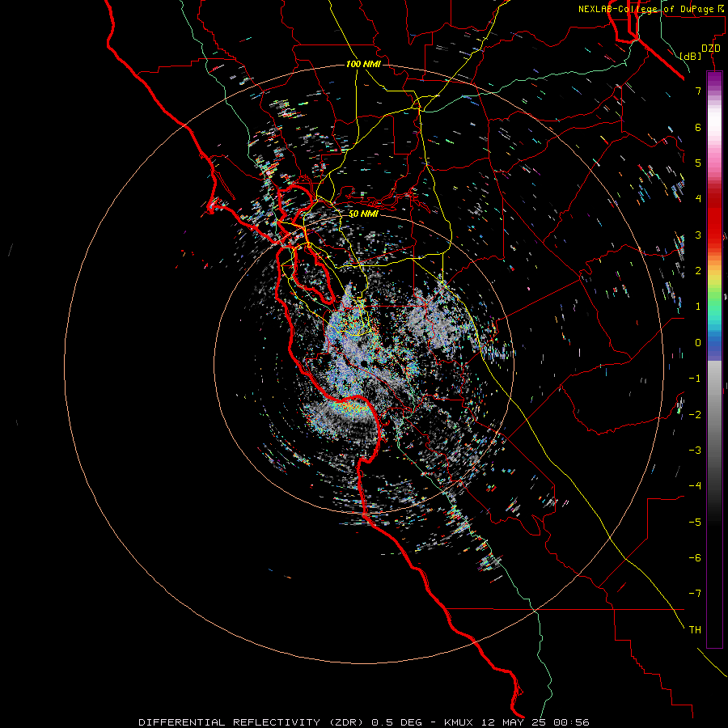
Task: Click the 4 dB legend tick label
Action: [x=698, y=199]
